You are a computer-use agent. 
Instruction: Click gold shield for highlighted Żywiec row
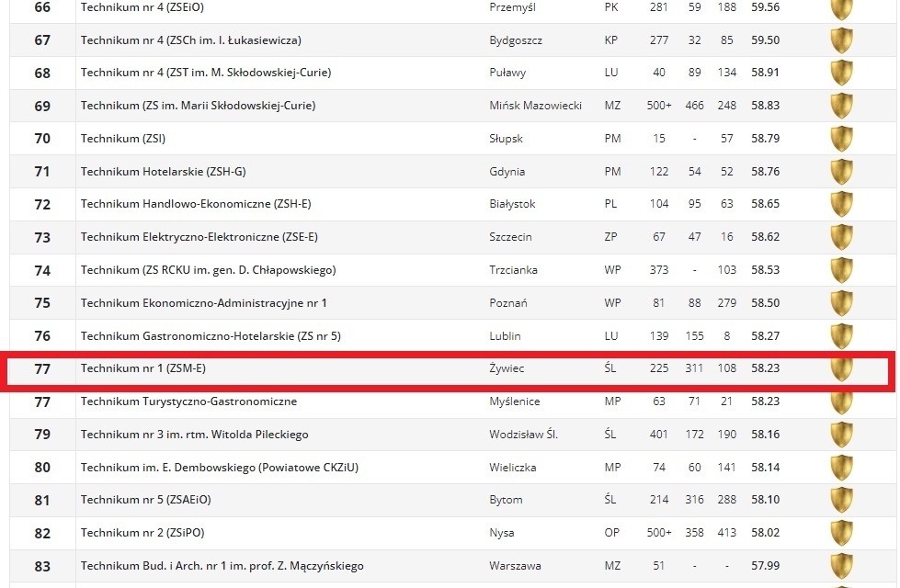[x=841, y=368]
